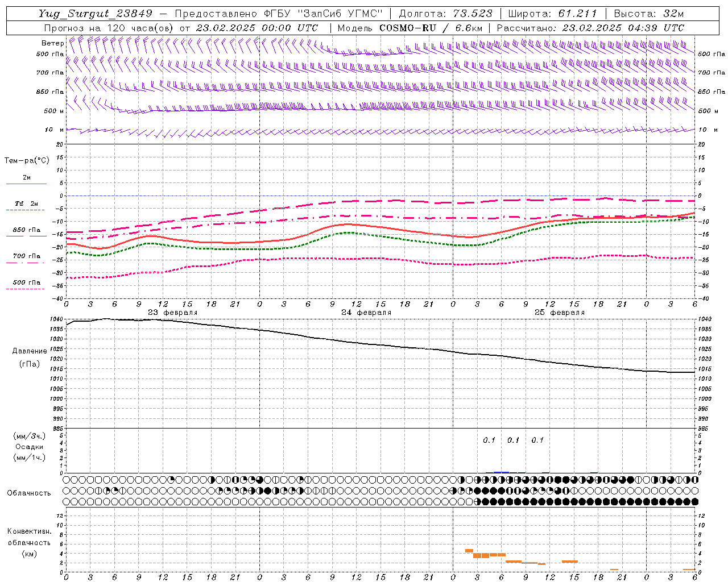Click the 'Тем-ра(°C)' temperature panel label
Viewport: 728px width, 582px height.
pyautogui.click(x=27, y=161)
